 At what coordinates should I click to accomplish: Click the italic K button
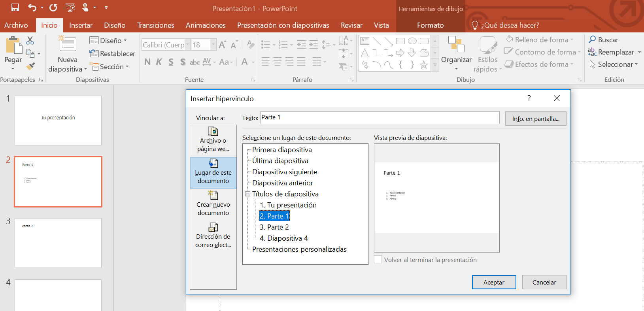pyautogui.click(x=159, y=62)
